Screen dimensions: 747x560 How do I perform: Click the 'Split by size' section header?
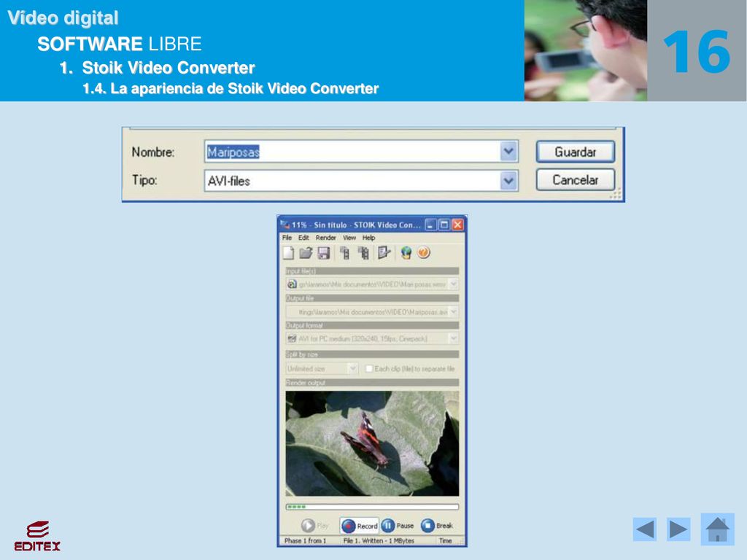[372, 354]
